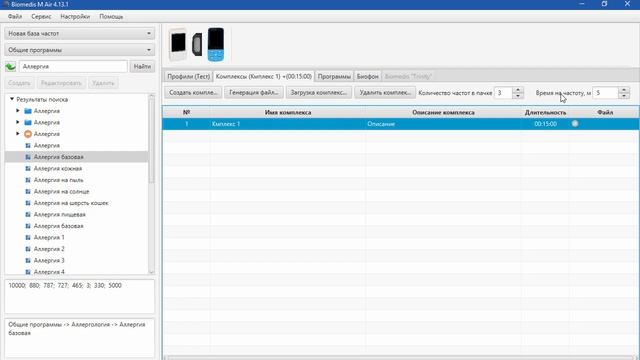Select the white Biomedis device image
This screenshot has height=360, width=640.
pos(178,44)
